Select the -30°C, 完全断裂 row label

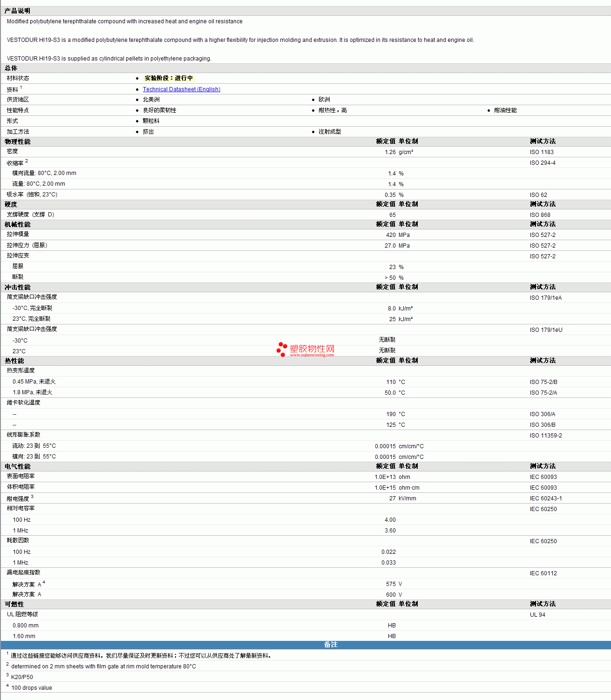(x=33, y=308)
